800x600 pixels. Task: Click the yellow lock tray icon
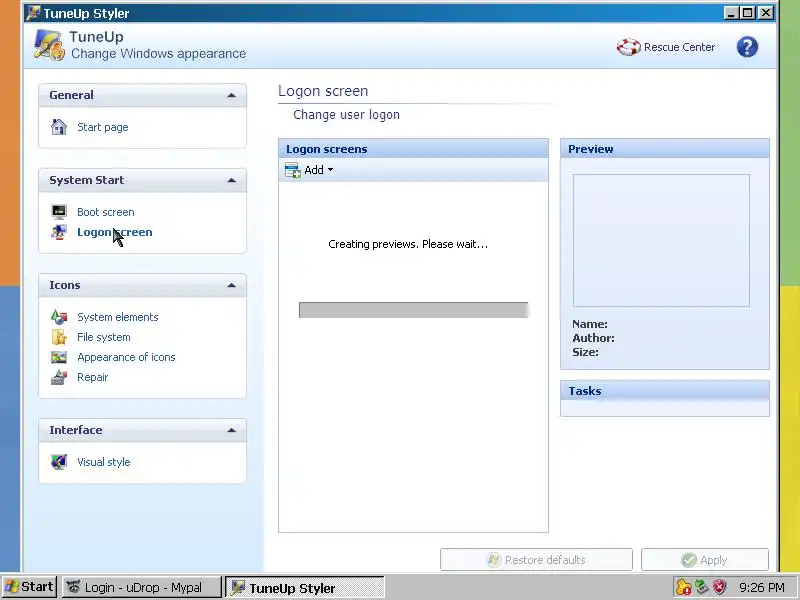point(683,587)
